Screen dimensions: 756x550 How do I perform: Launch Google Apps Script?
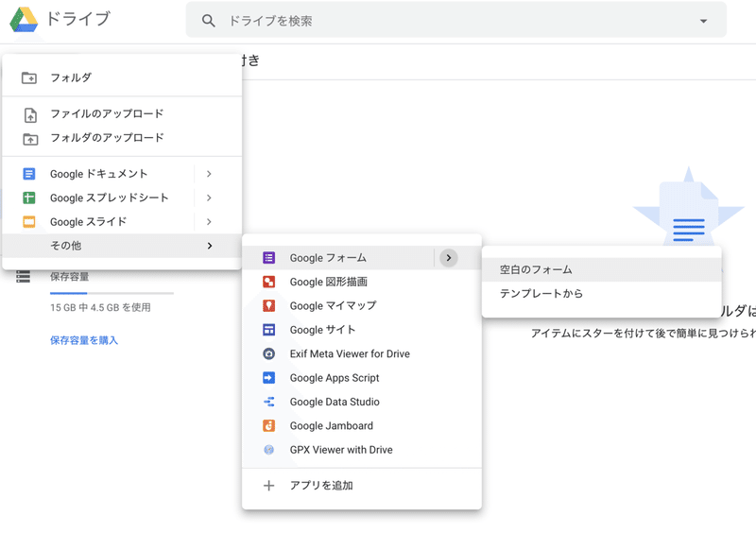(x=269, y=377)
